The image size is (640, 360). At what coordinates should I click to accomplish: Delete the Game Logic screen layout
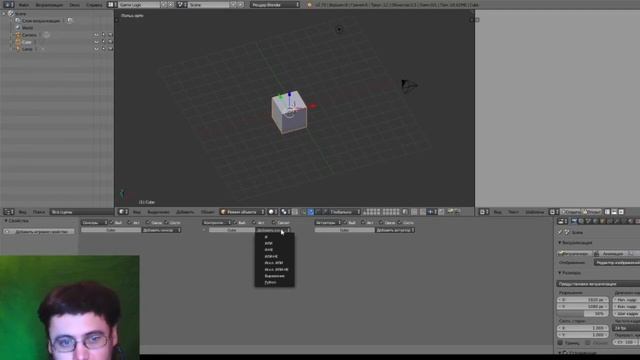pyautogui.click(x=171, y=4)
